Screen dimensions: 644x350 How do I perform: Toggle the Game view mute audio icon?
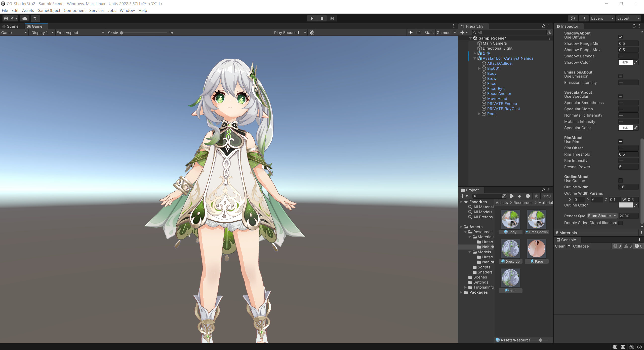pyautogui.click(x=411, y=32)
